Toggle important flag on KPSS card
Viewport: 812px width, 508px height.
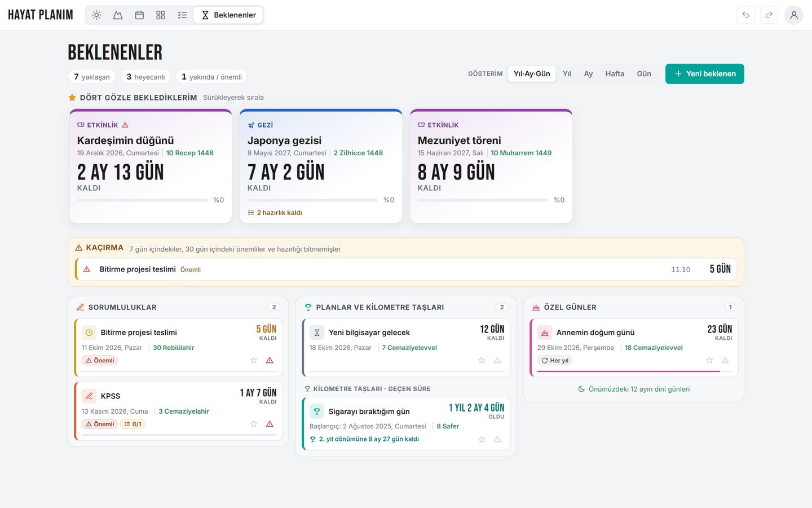coord(270,424)
